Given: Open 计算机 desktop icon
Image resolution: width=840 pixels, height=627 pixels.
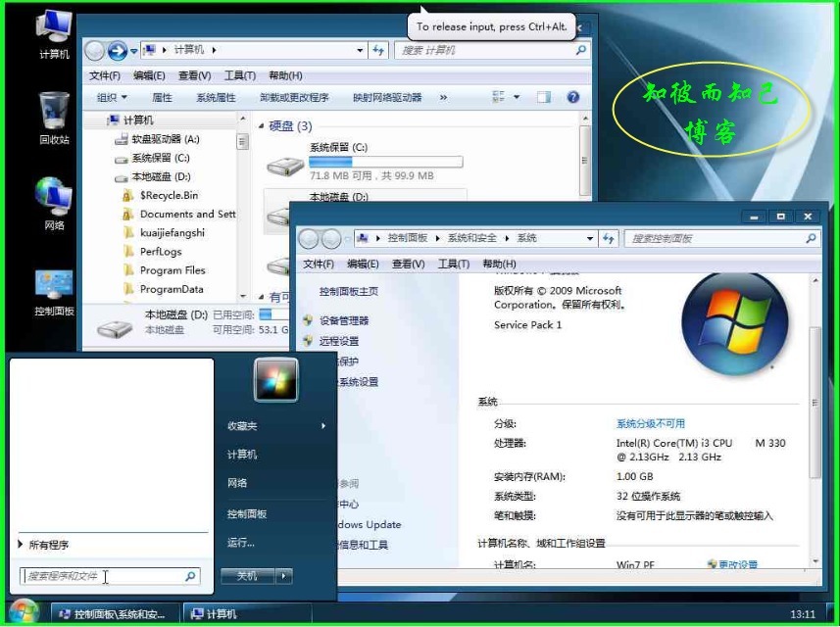Looking at the screenshot, I should pos(51,24).
